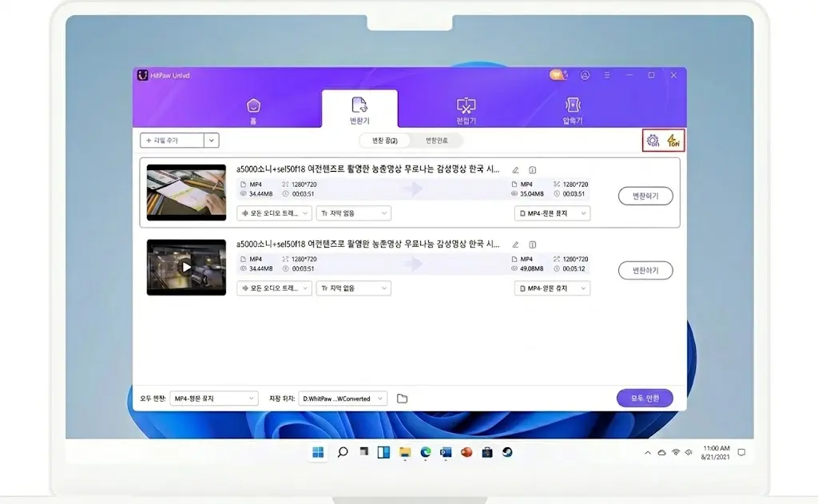Launch File Explorer from the taskbar
818x504 pixels.
click(x=405, y=452)
